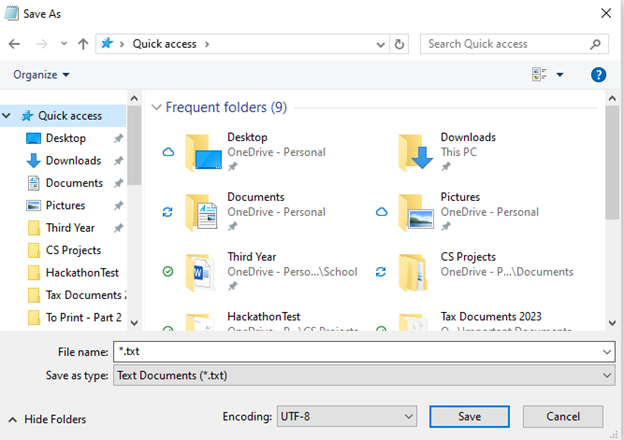The width and height of the screenshot is (624, 440).
Task: Click the sync status icon beside CS Projects
Action: [381, 272]
